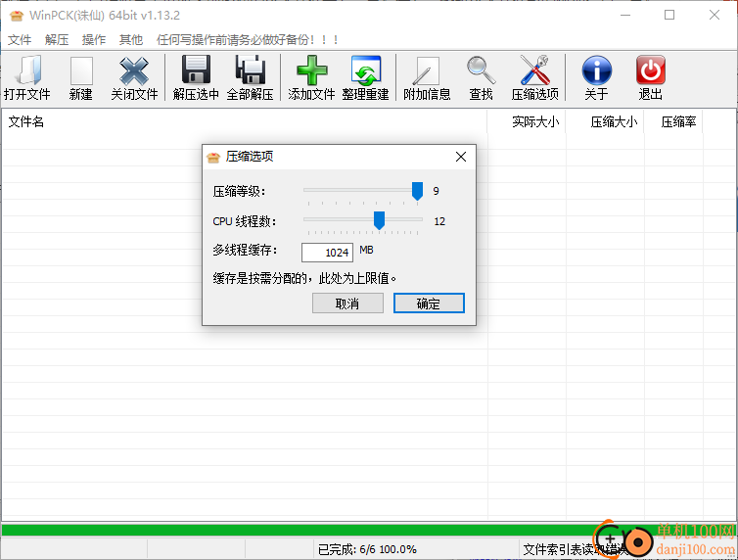
Task: Sort by the 压缩大小 column header
Action: (x=605, y=121)
